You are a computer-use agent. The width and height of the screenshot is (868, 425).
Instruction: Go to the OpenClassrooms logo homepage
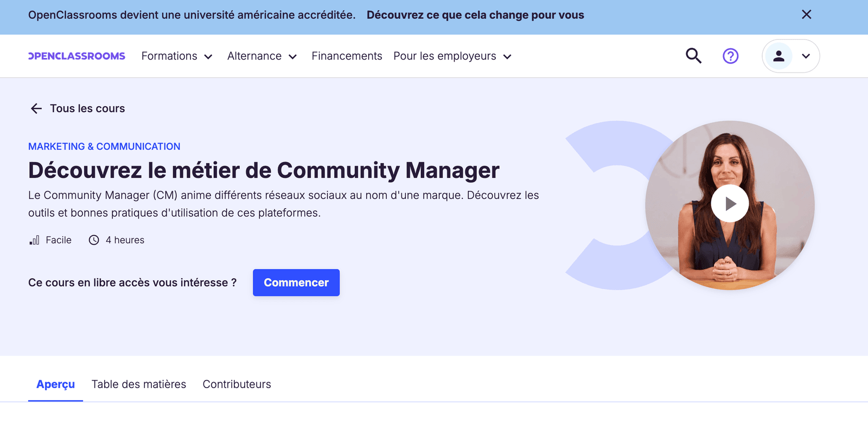pyautogui.click(x=76, y=56)
